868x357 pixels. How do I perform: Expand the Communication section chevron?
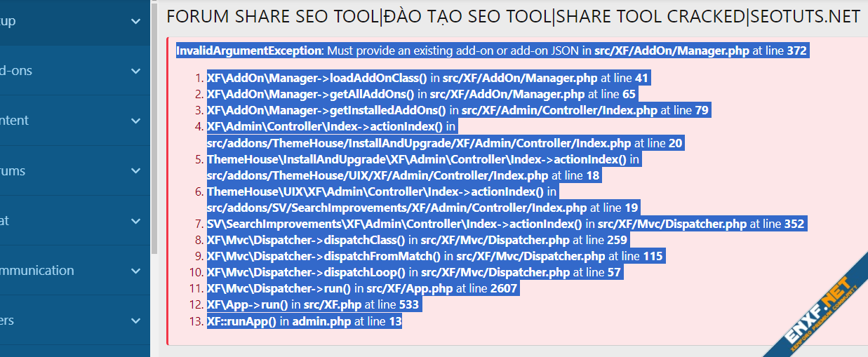pos(135,271)
